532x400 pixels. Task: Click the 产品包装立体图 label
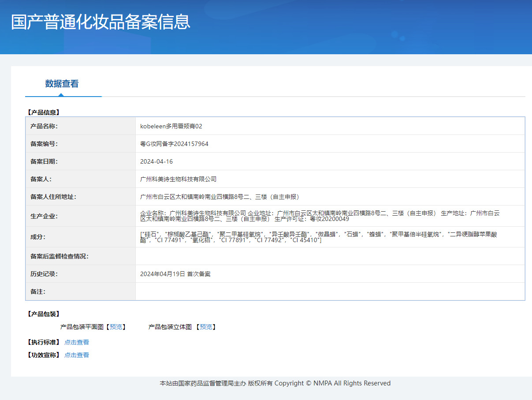click(170, 327)
